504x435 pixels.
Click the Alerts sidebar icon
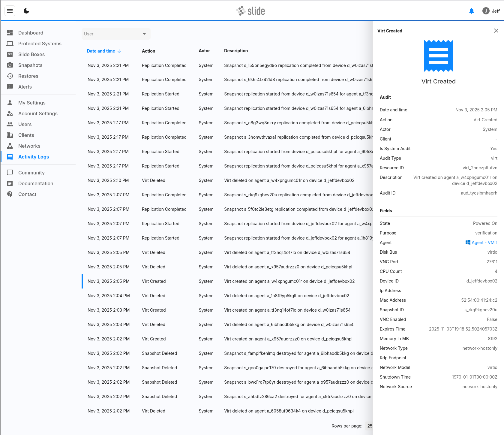10,87
